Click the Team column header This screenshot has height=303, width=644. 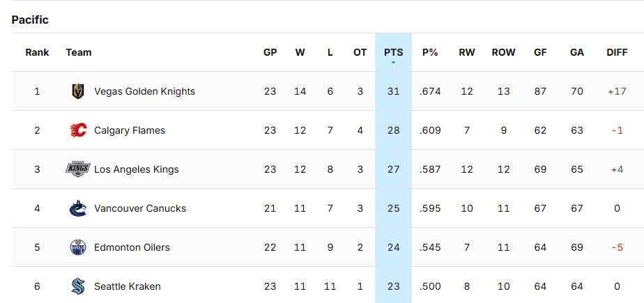pos(79,52)
